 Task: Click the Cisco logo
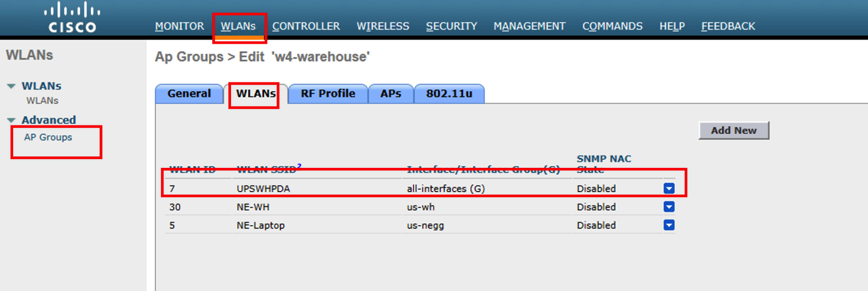[72, 18]
